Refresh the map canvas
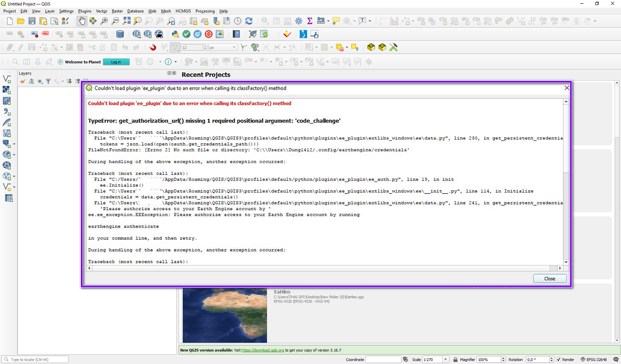 click(249, 21)
